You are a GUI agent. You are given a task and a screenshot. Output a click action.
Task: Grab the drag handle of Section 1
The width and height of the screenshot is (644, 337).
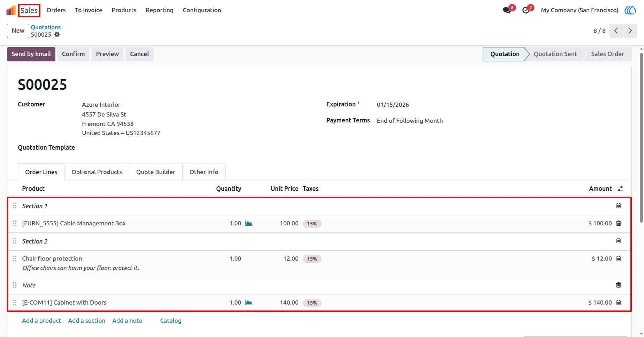pos(15,206)
